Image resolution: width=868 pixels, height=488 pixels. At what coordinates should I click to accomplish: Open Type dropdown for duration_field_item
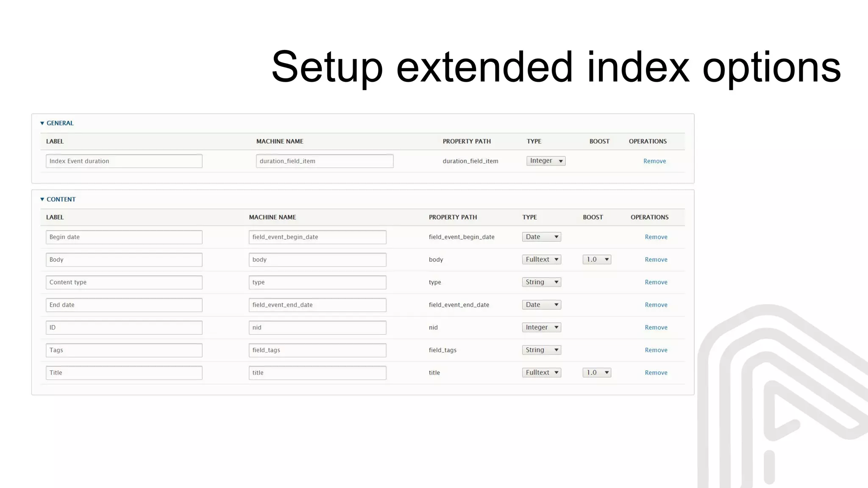tap(546, 161)
